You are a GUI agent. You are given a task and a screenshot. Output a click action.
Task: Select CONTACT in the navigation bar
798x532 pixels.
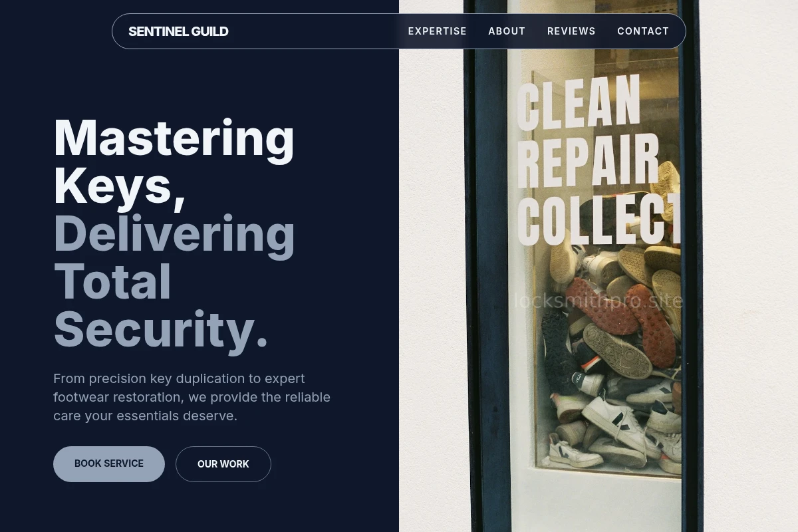tap(643, 31)
